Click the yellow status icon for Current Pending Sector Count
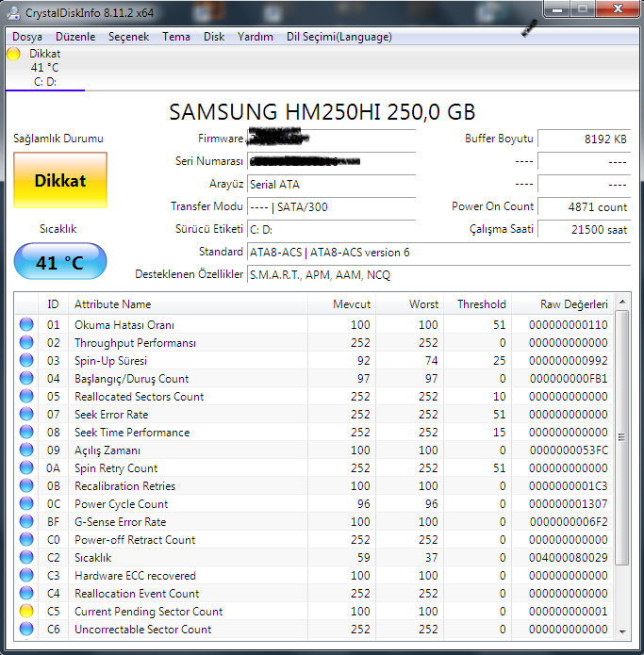The height and width of the screenshot is (655, 644). click(x=26, y=612)
